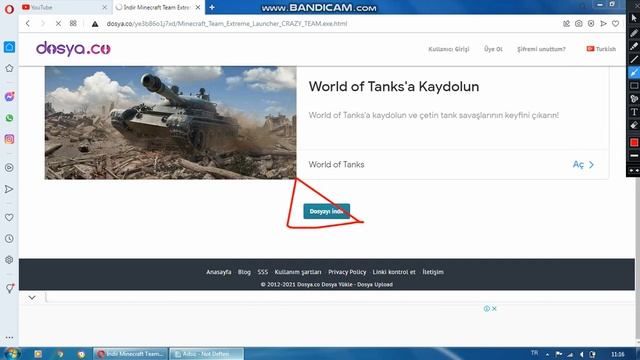Viewport: 640px width, 360px height.
Task: Open Linki kontrol et footer link
Action: tap(393, 272)
